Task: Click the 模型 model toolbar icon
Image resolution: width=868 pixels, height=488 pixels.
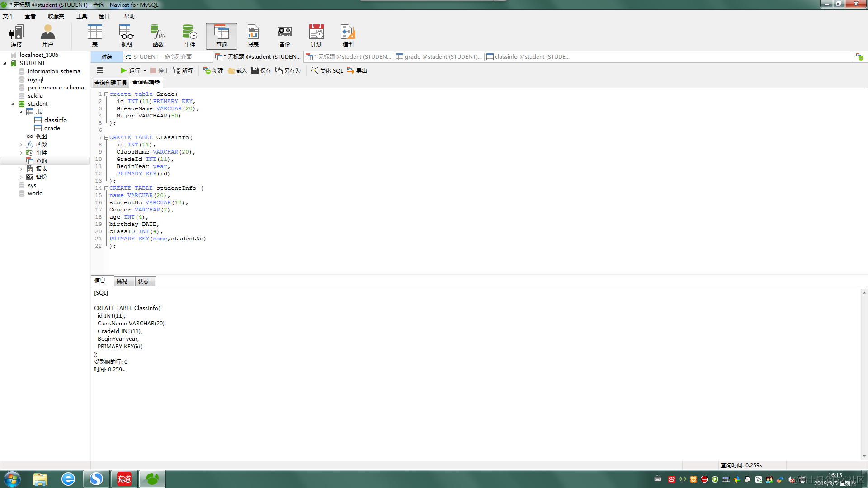Action: click(348, 36)
